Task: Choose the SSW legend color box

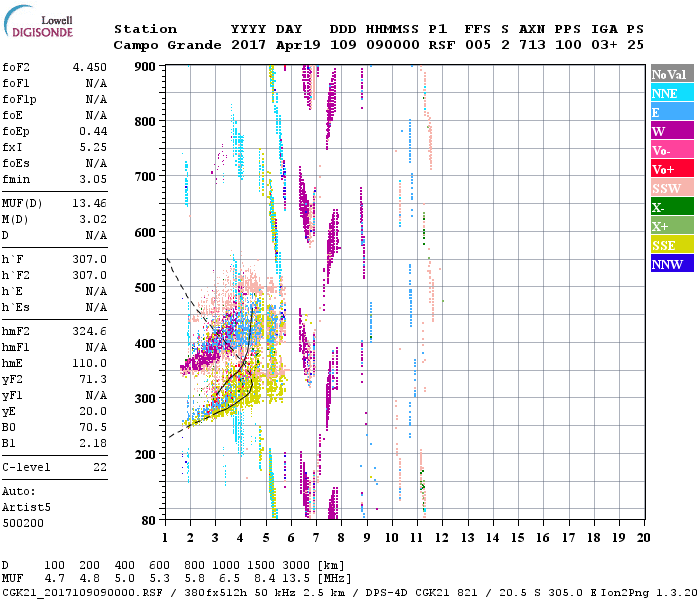Action: (672, 188)
